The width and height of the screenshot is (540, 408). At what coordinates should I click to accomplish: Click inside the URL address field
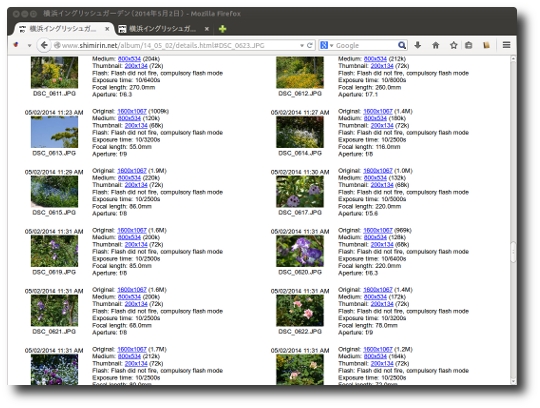tap(176, 45)
